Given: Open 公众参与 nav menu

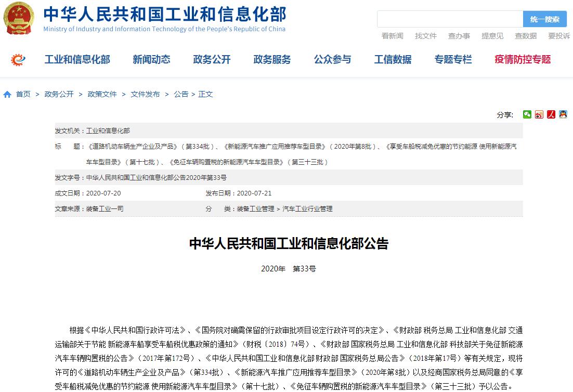Looking at the screenshot, I should 332,60.
